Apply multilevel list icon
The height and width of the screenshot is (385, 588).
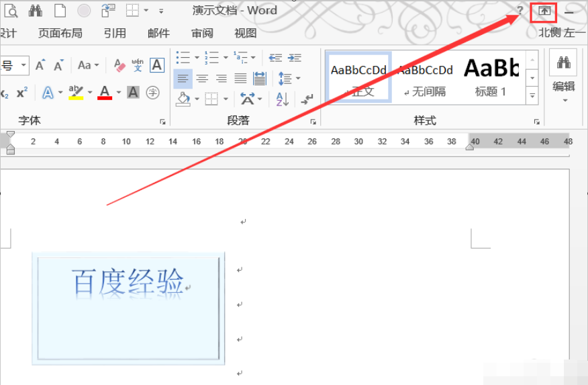click(240, 57)
